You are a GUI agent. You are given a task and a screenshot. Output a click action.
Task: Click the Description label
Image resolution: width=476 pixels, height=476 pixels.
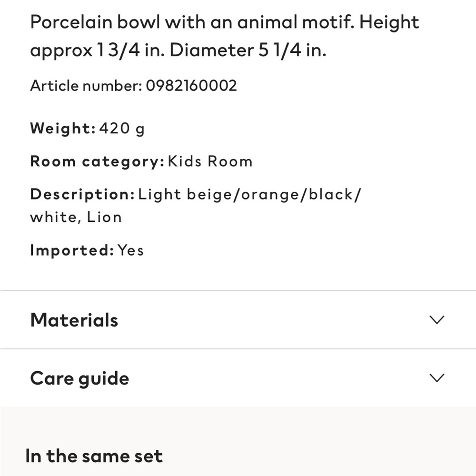pos(82,194)
